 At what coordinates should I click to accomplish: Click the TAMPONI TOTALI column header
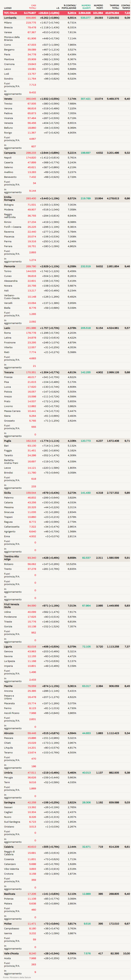(114, 7)
